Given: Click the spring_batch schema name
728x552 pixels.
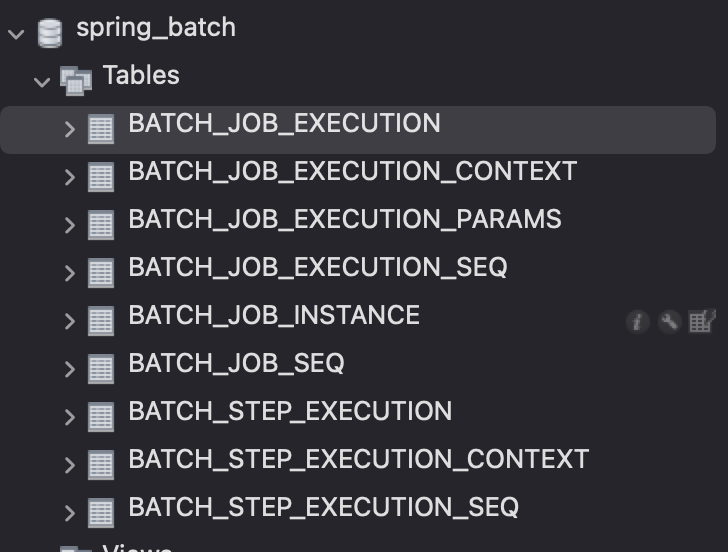Looking at the screenshot, I should [x=156, y=28].
